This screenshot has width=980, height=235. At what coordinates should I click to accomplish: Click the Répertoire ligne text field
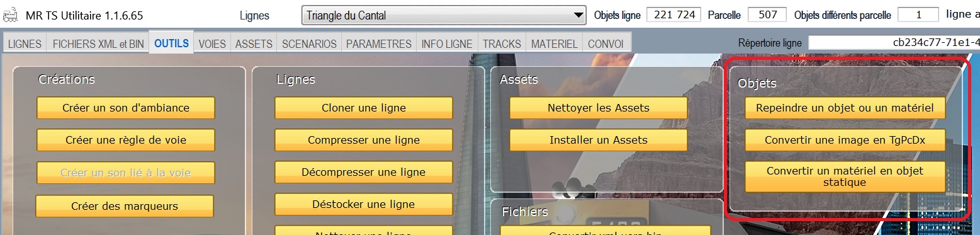coord(894,43)
